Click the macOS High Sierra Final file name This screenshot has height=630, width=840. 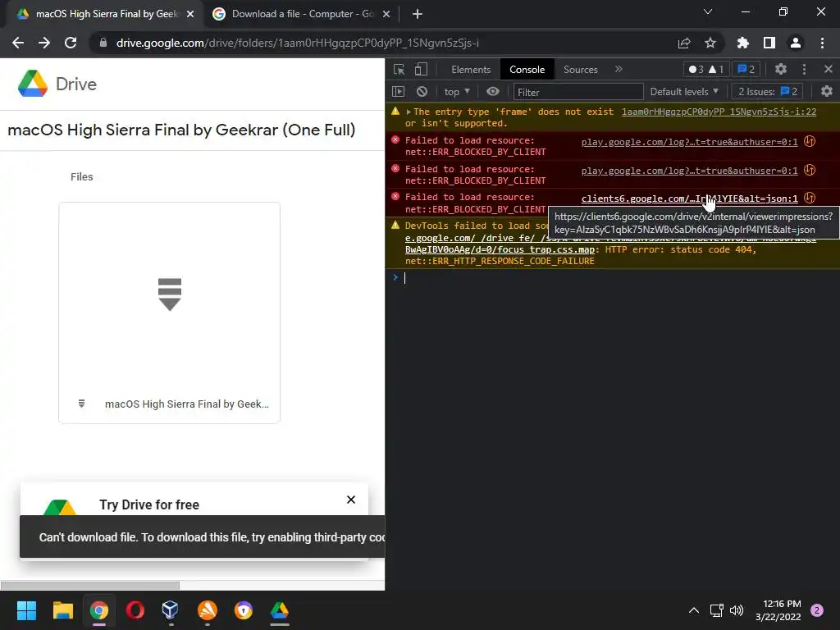click(187, 404)
